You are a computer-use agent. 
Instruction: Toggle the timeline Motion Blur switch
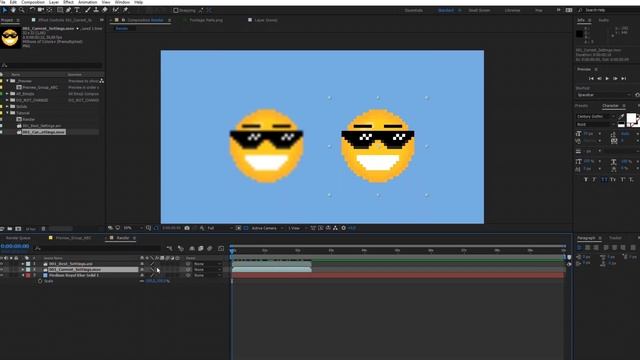209,248
